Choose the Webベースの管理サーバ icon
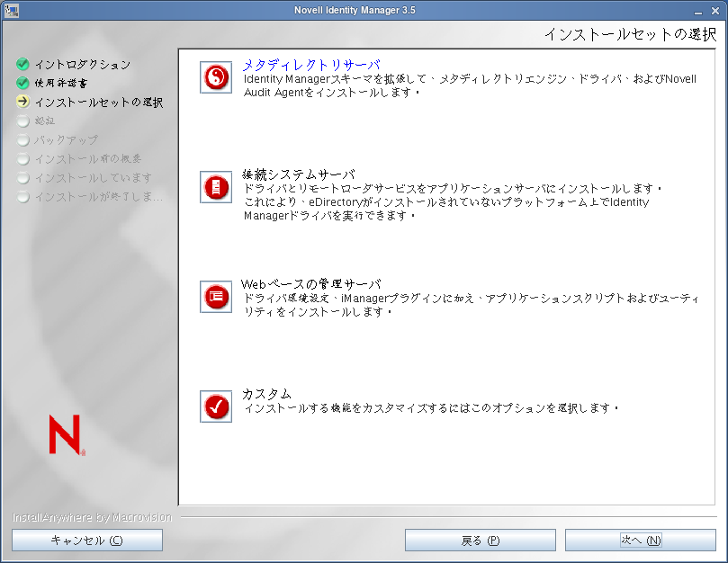The width and height of the screenshot is (728, 563). pos(216,297)
